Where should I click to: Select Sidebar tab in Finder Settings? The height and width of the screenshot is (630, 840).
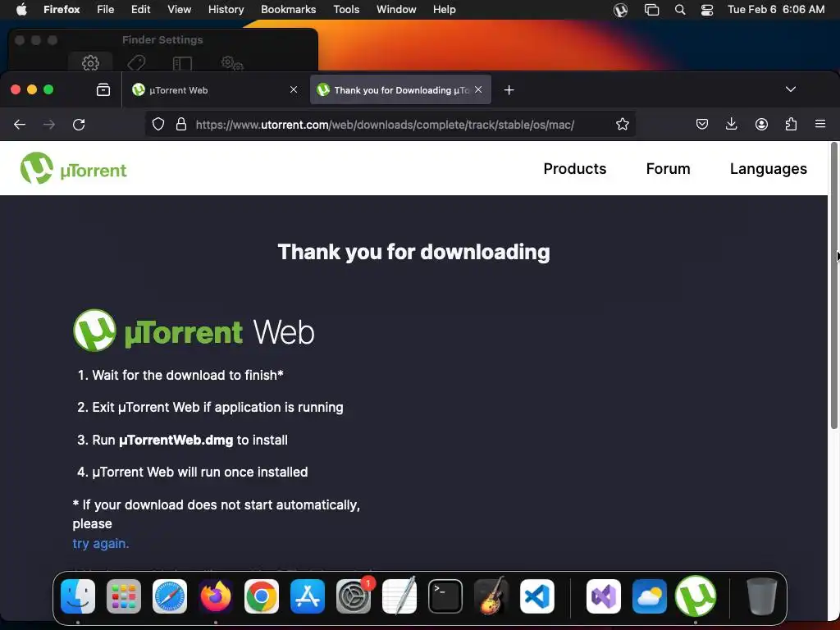click(182, 63)
